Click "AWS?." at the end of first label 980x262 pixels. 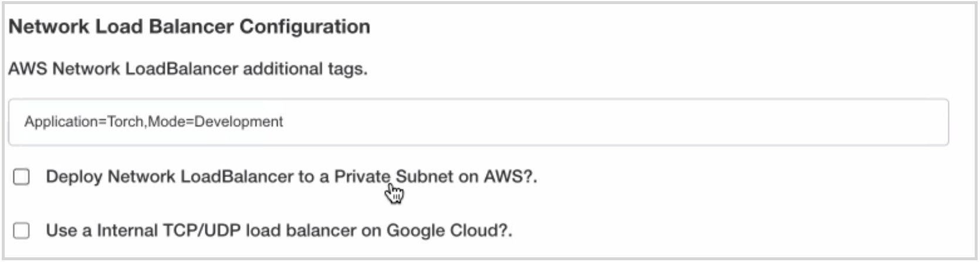[x=510, y=176]
